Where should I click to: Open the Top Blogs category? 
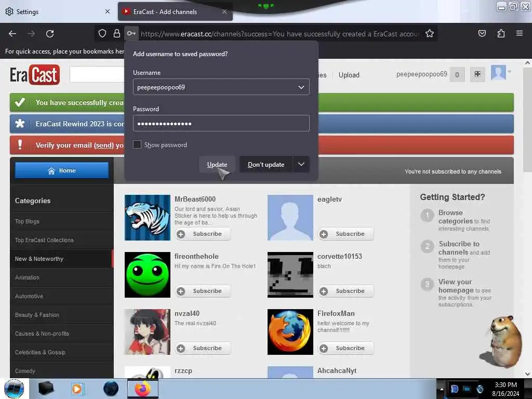pos(27,221)
